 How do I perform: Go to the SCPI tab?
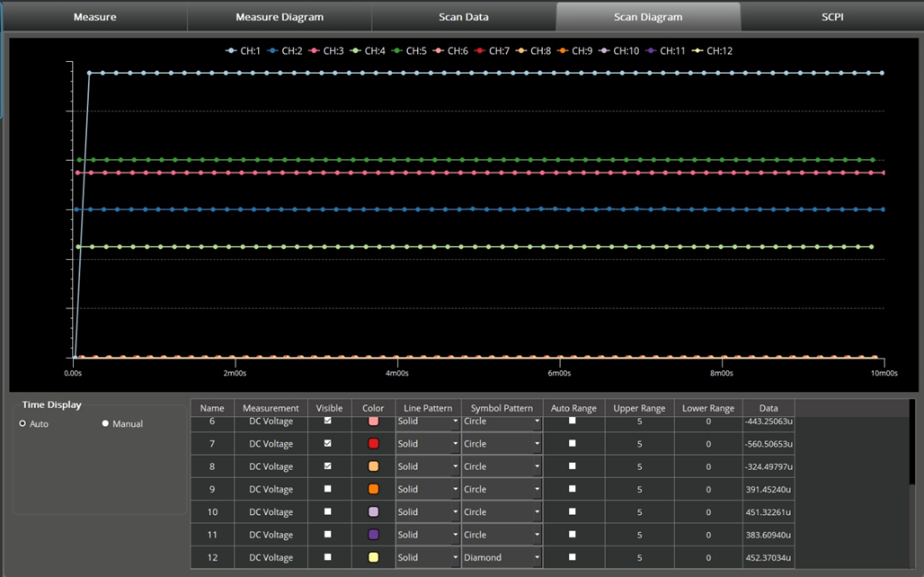[832, 16]
